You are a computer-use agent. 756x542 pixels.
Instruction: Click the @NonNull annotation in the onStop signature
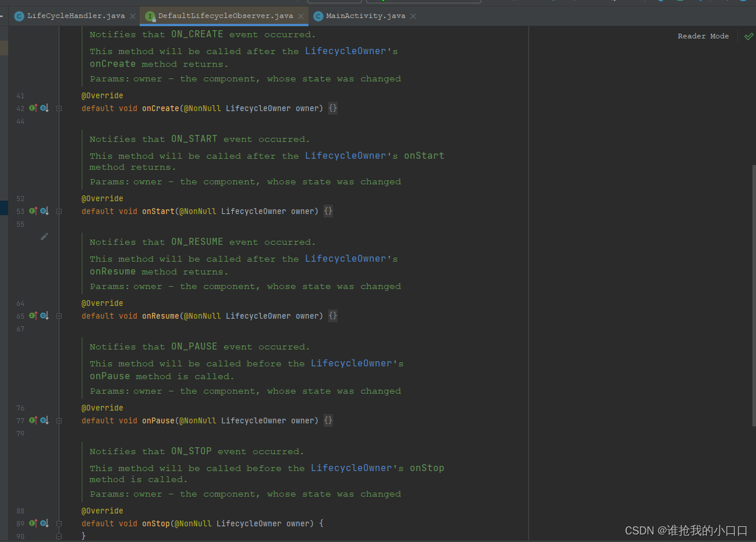coord(193,523)
